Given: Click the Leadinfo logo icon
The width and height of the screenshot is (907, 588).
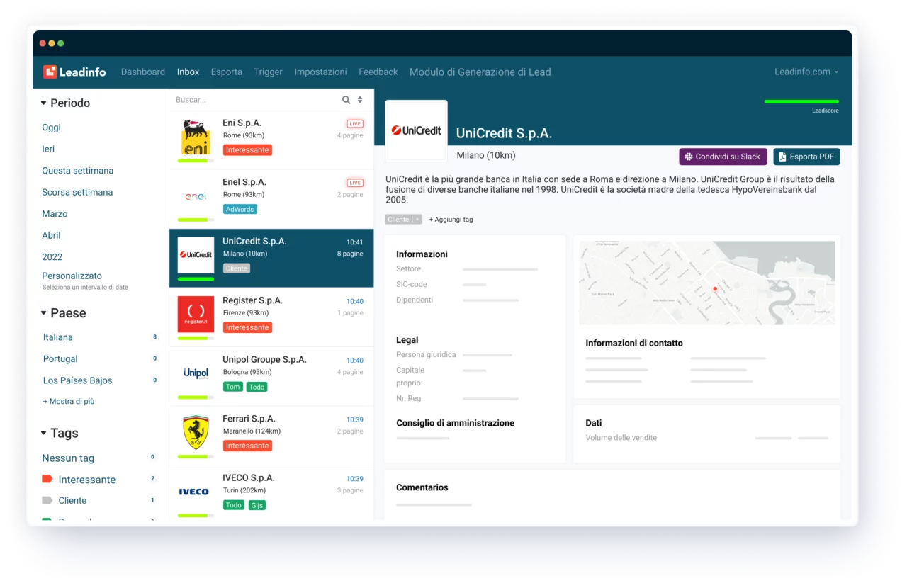Looking at the screenshot, I should pyautogui.click(x=50, y=72).
